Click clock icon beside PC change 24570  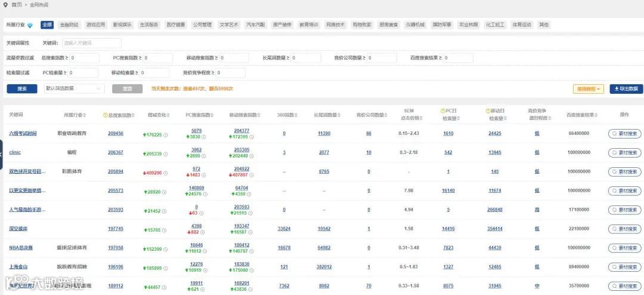tap(205, 194)
